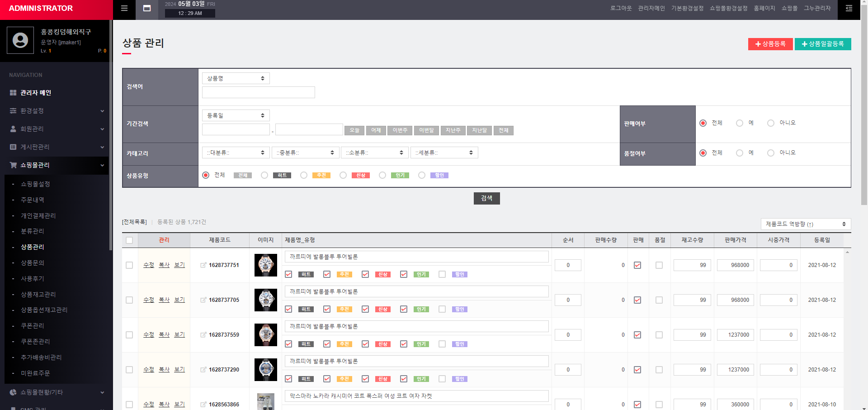Image resolution: width=868 pixels, height=410 pixels.
Task: Open the 상품명 search type dropdown
Action: tap(236, 78)
